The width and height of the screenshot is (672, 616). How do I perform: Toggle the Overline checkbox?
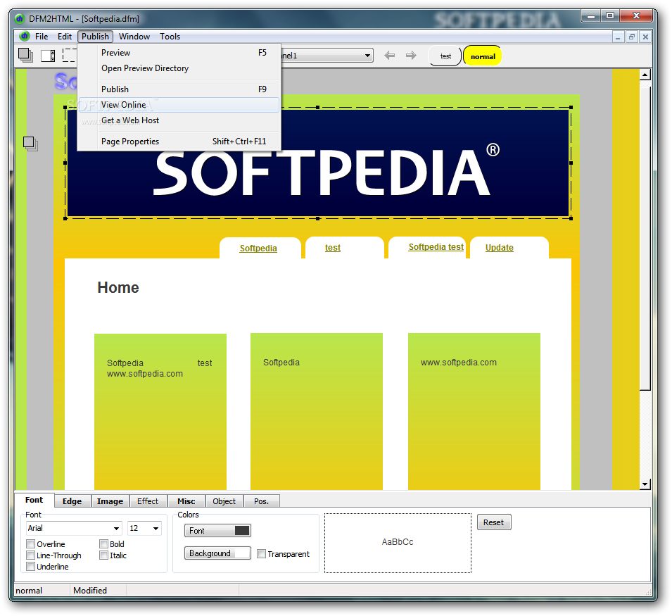pyautogui.click(x=30, y=544)
